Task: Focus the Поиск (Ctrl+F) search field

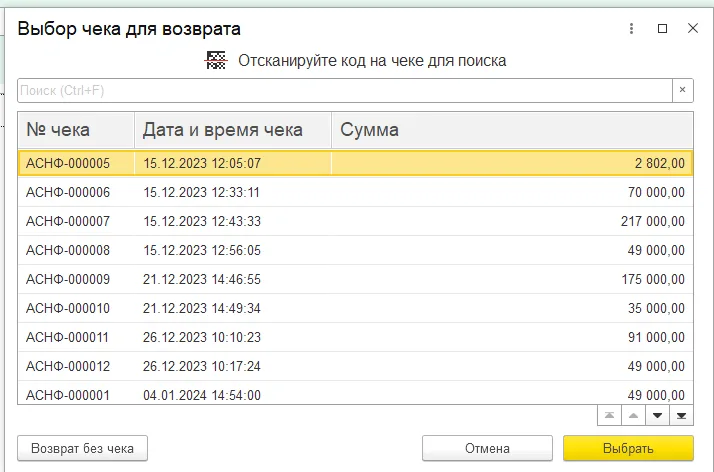Action: [345, 90]
